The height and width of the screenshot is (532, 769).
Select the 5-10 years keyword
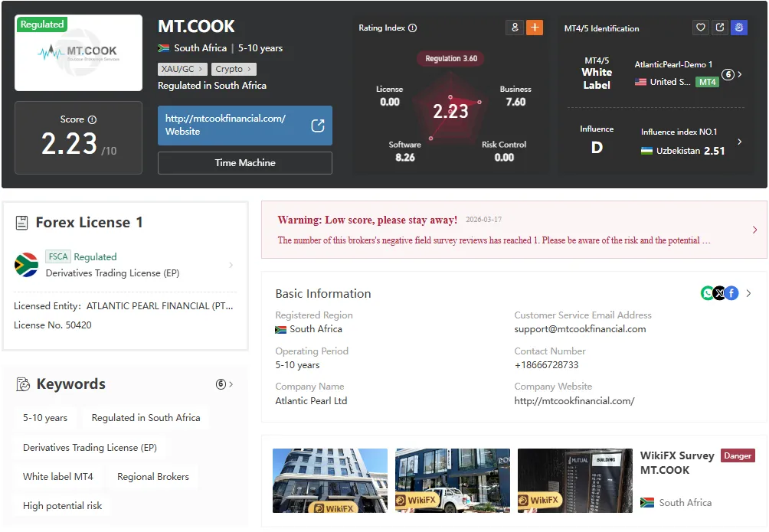[x=45, y=418]
